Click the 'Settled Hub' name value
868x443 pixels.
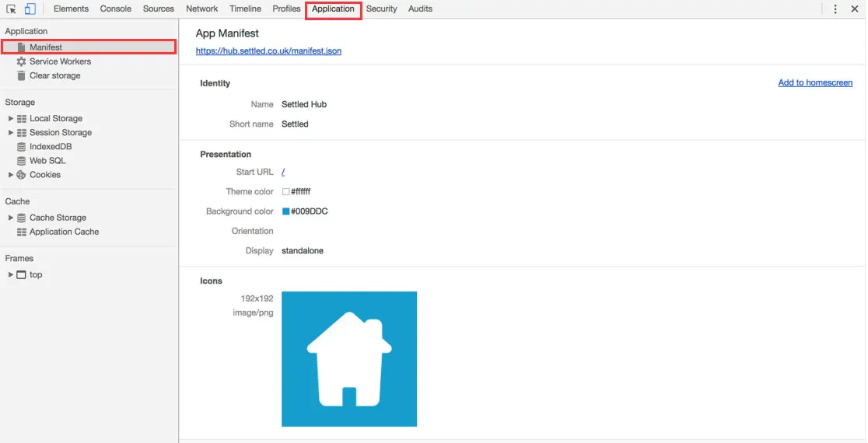(304, 104)
